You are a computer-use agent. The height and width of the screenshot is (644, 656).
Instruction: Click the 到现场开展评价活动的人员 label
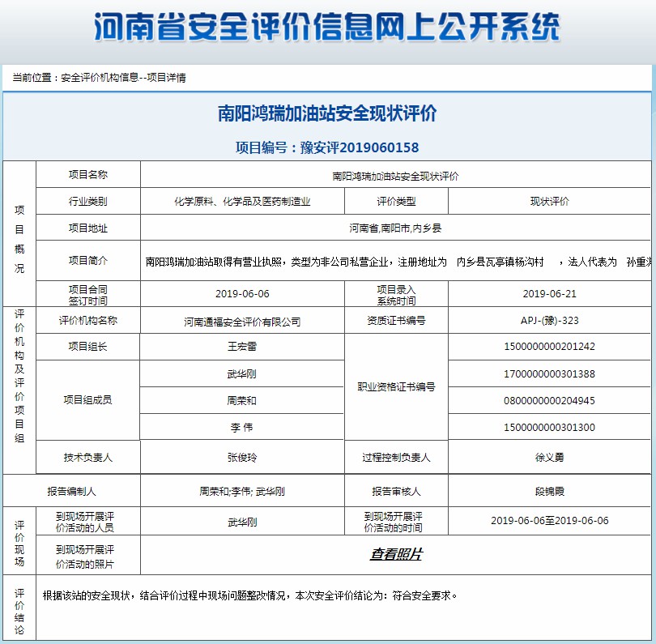(85, 522)
